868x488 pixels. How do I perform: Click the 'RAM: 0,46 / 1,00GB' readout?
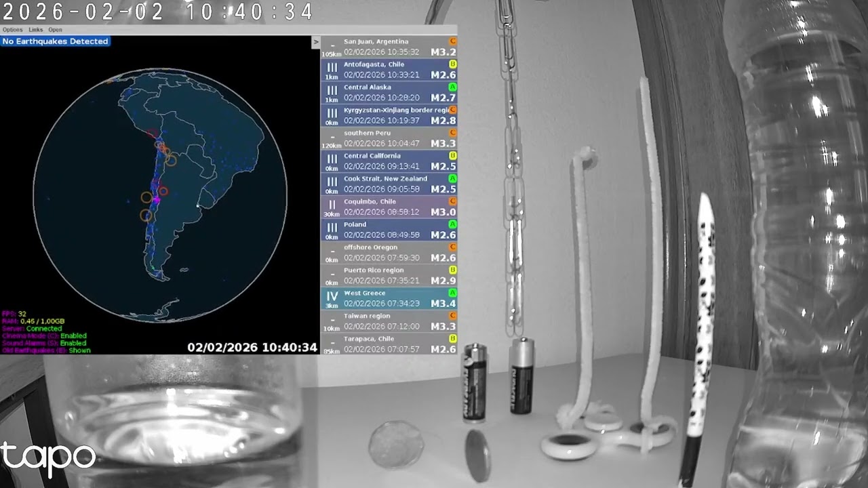pos(33,321)
